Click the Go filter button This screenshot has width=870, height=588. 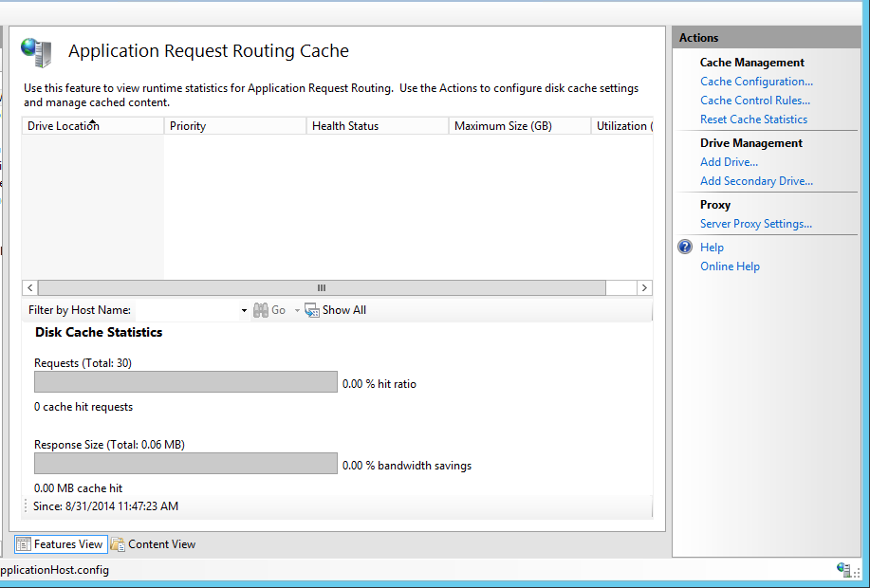269,310
